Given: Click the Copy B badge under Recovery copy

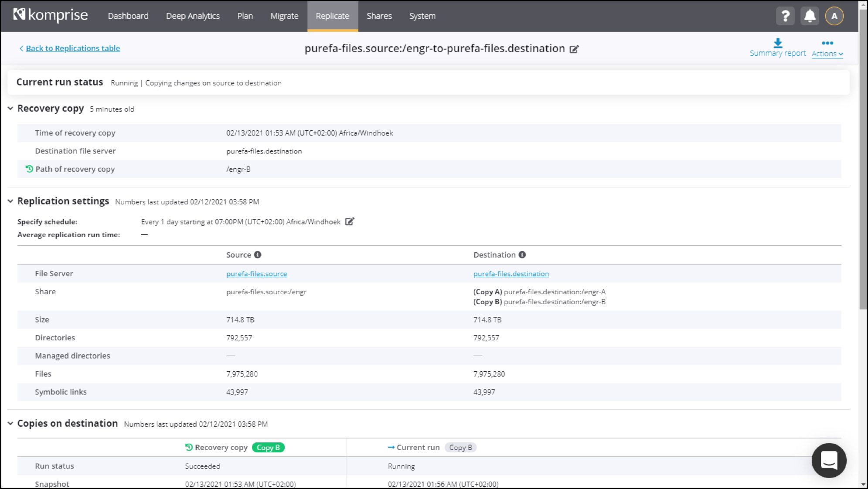Looking at the screenshot, I should click(268, 447).
